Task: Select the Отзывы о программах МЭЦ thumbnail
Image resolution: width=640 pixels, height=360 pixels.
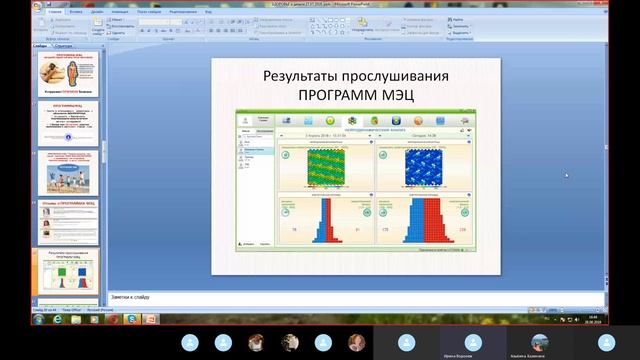Action: (68, 222)
